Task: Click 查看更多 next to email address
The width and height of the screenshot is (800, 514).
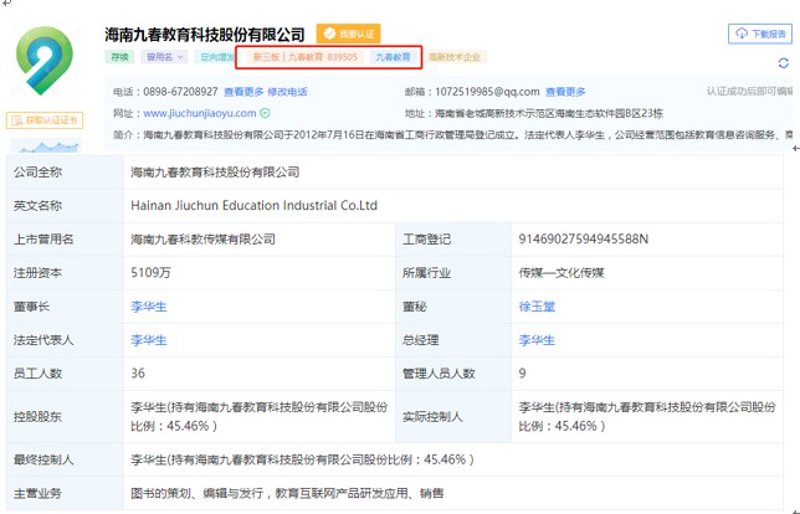Action: pyautogui.click(x=565, y=92)
